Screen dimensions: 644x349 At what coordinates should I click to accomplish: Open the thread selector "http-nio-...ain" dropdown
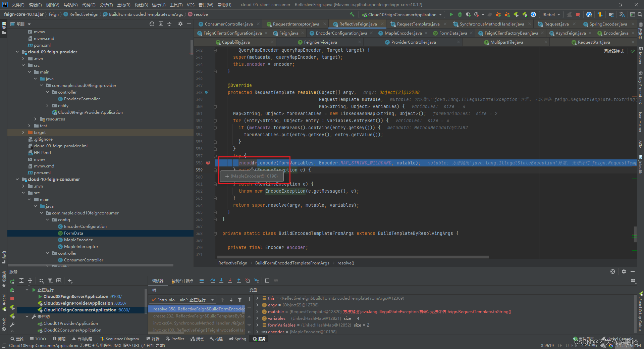pyautogui.click(x=183, y=300)
